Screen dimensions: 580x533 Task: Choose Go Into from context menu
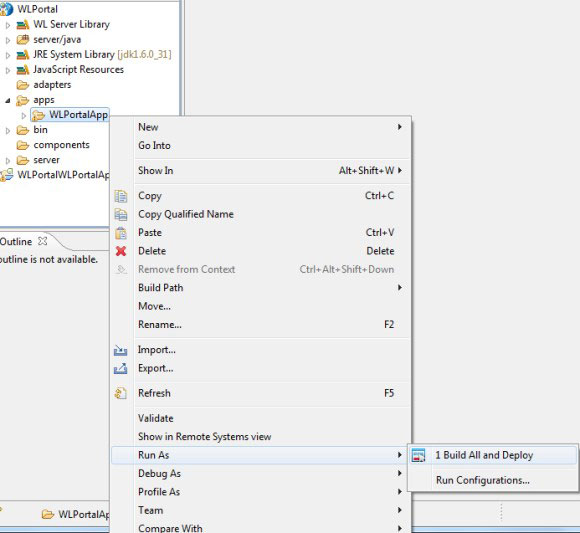pos(261,145)
